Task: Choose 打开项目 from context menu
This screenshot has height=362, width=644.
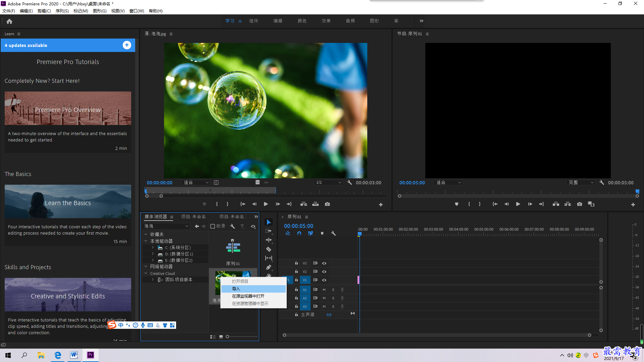Action: click(253, 282)
